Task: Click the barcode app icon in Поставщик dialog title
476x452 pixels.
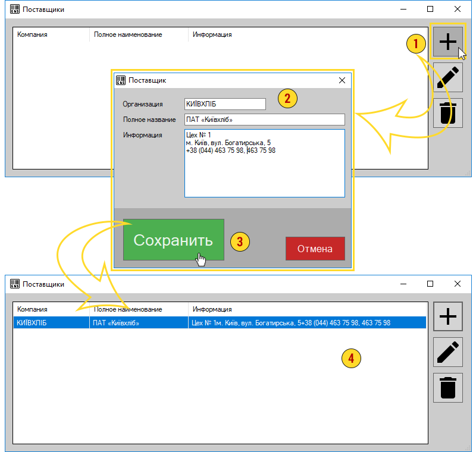Action: tap(121, 80)
